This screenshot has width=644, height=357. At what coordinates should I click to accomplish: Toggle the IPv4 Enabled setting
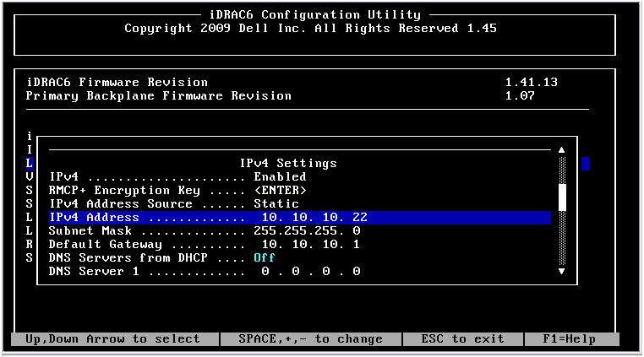(280, 177)
